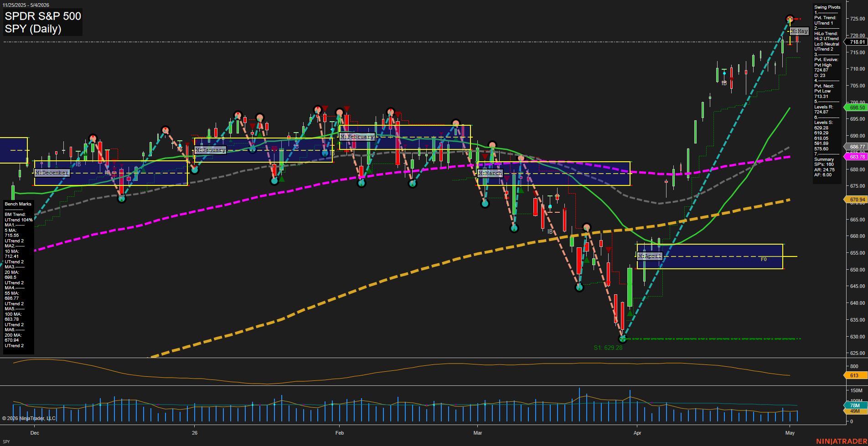Click the Dec label on the time axis
The image size is (868, 446).
tap(35, 433)
